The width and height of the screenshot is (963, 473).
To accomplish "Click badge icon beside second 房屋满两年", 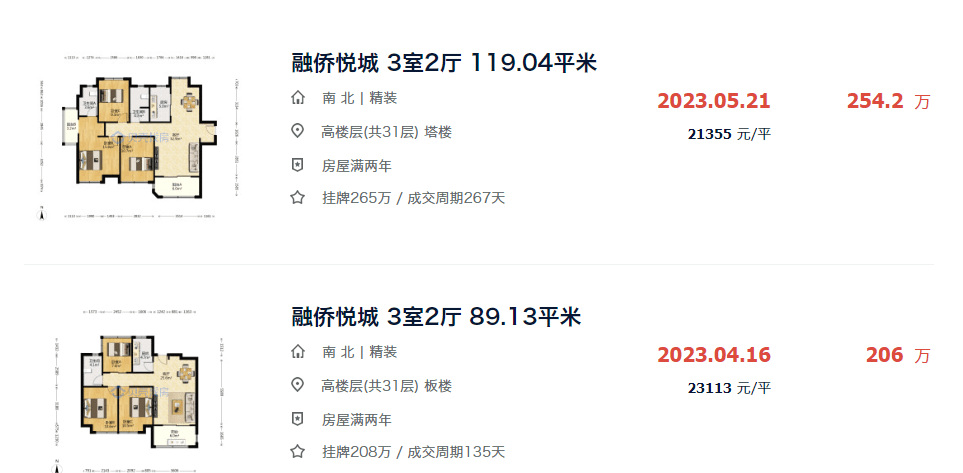I will pos(298,420).
